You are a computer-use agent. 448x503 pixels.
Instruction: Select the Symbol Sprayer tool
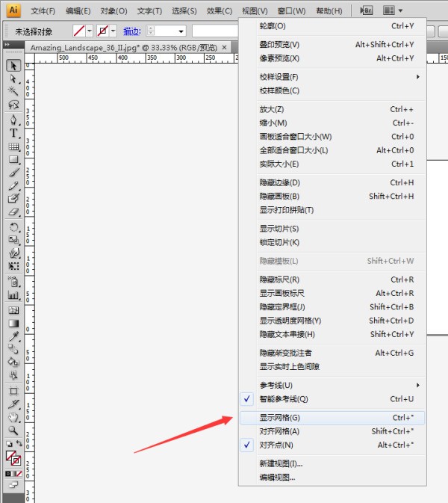click(x=13, y=282)
